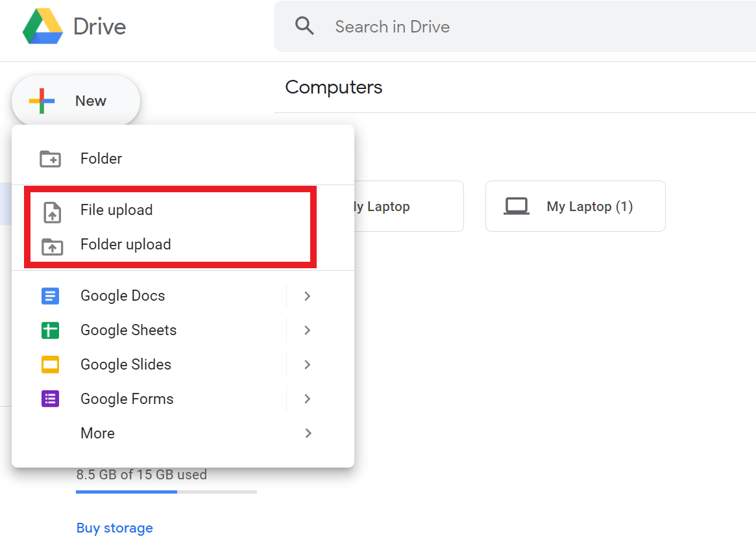756x541 pixels.
Task: Click the yellow Google Slides icon
Action: (51, 365)
